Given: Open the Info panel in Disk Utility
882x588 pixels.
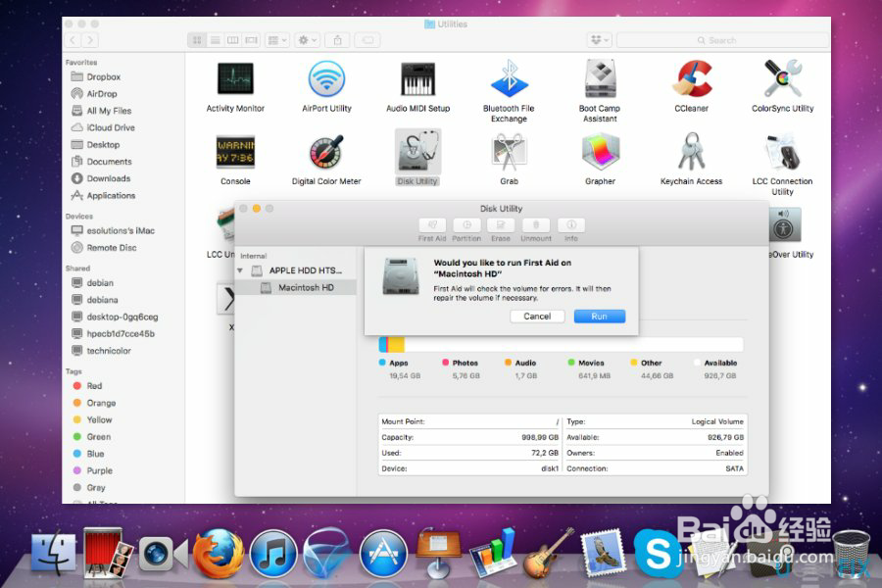Looking at the screenshot, I should click(x=571, y=229).
